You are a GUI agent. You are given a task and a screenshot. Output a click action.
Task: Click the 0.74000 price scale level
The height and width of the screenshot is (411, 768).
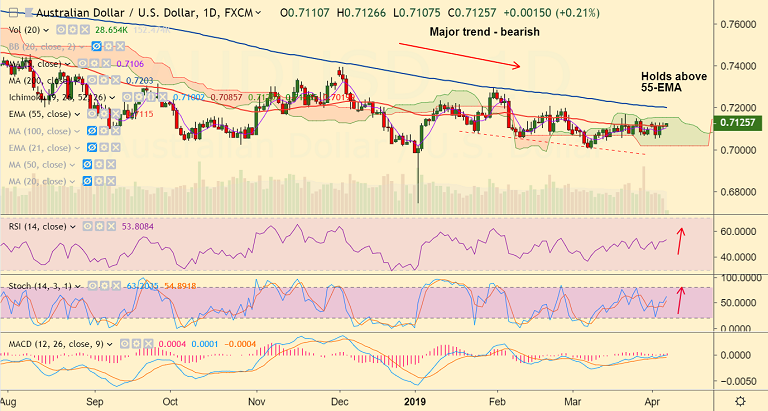[x=739, y=66]
